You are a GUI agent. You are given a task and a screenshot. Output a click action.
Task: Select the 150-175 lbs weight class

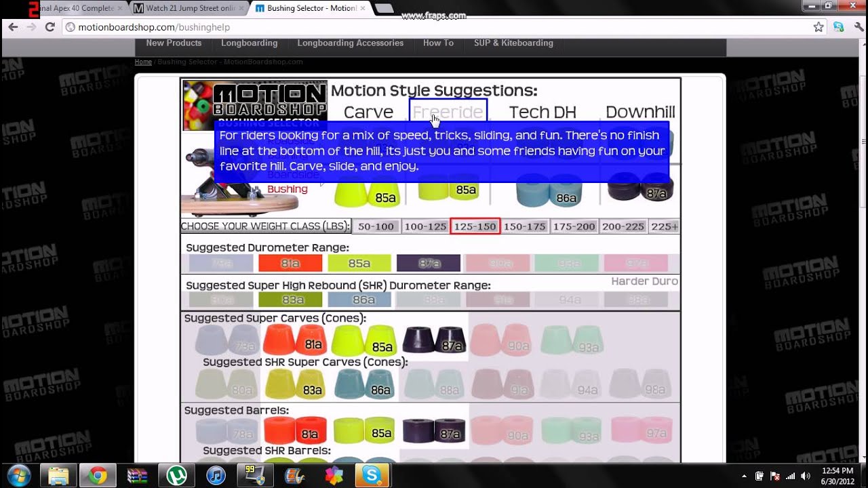tap(524, 226)
